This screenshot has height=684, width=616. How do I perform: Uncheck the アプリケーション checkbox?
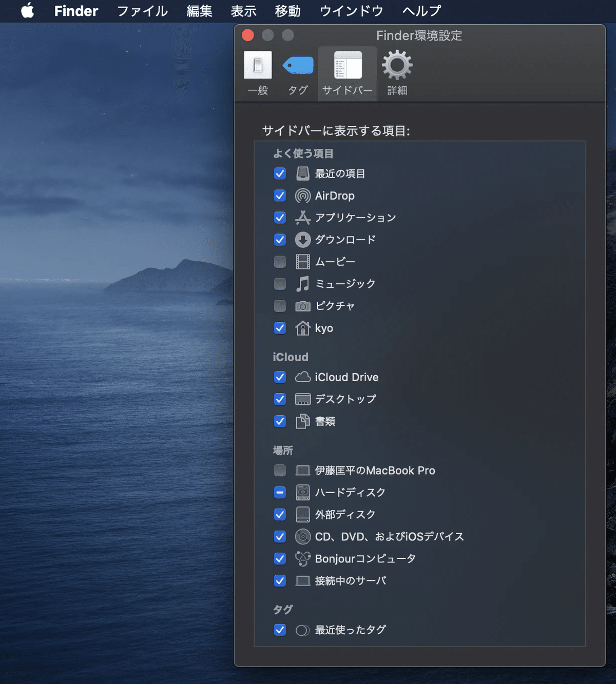point(280,218)
